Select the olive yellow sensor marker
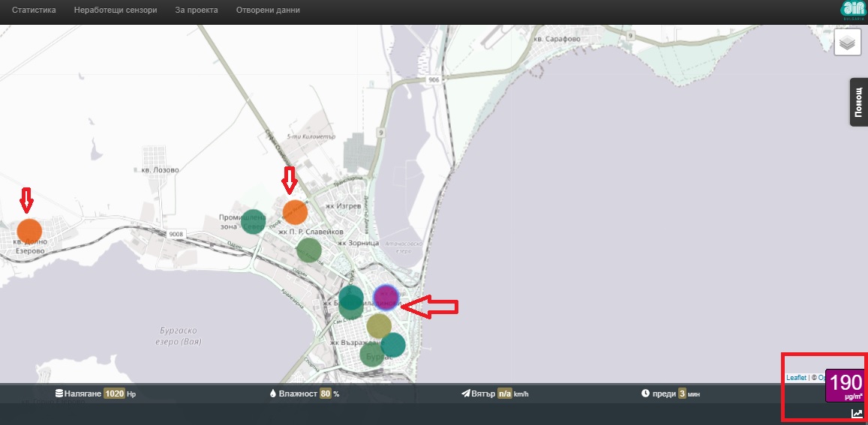The image size is (868, 425). (x=379, y=326)
